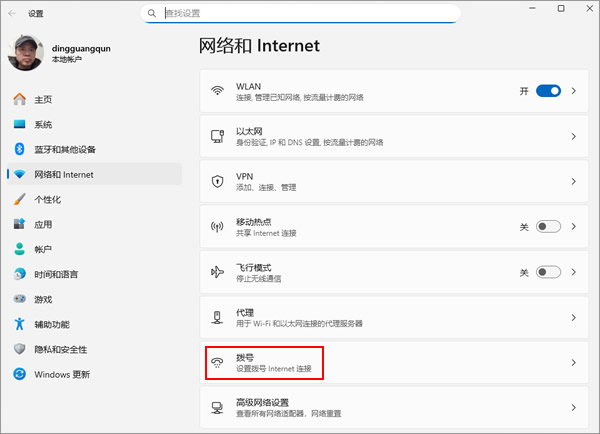Click the 移动热点 hotspot icon
This screenshot has width=600, height=434.
click(x=217, y=227)
